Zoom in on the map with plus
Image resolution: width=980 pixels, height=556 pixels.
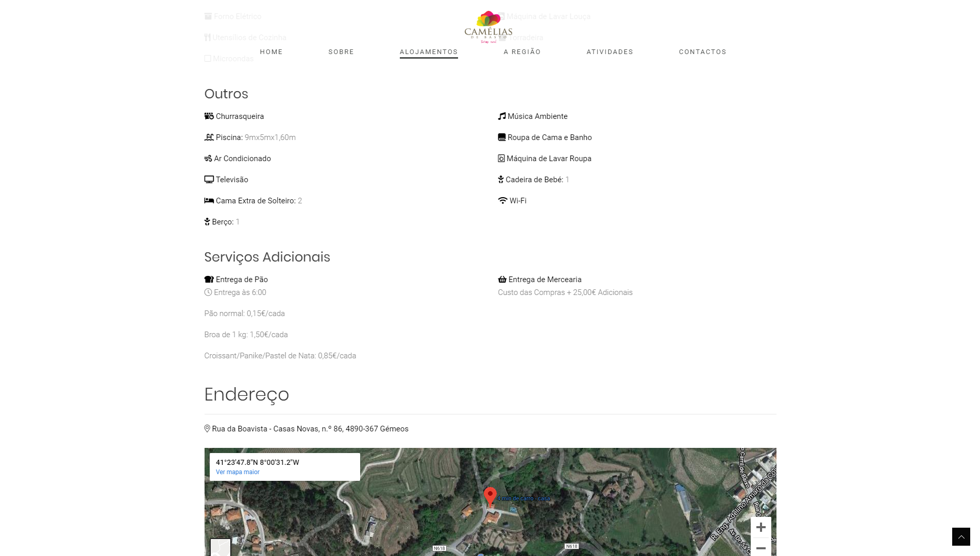pyautogui.click(x=761, y=527)
